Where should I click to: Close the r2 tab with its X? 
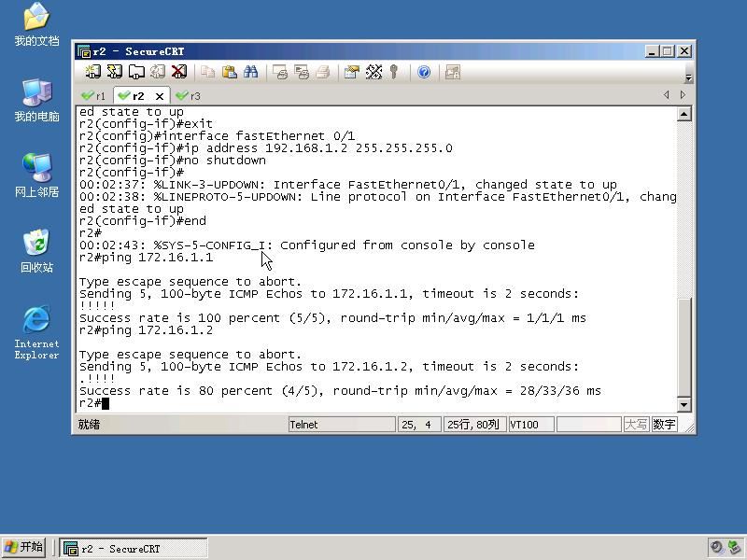pos(160,96)
